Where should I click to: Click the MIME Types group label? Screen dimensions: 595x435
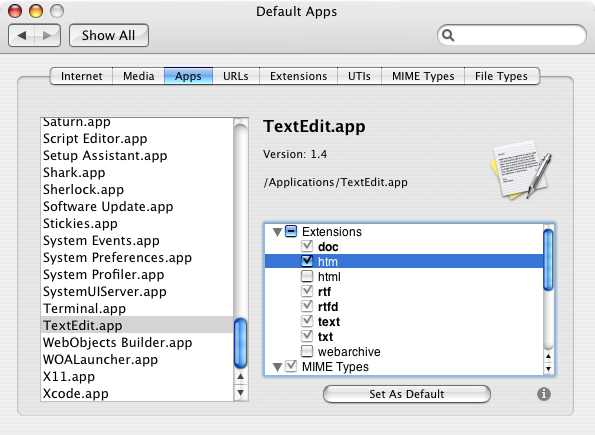tap(335, 367)
